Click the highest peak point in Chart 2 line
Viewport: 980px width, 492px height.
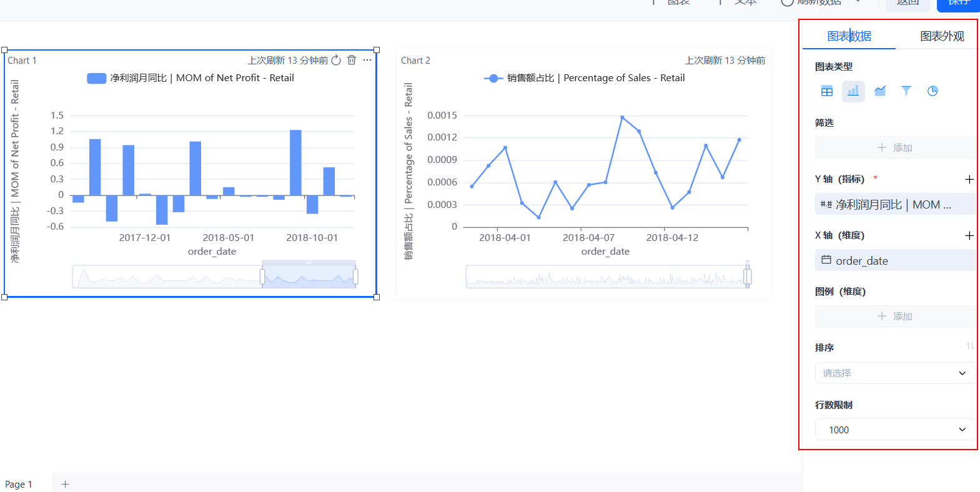click(622, 117)
